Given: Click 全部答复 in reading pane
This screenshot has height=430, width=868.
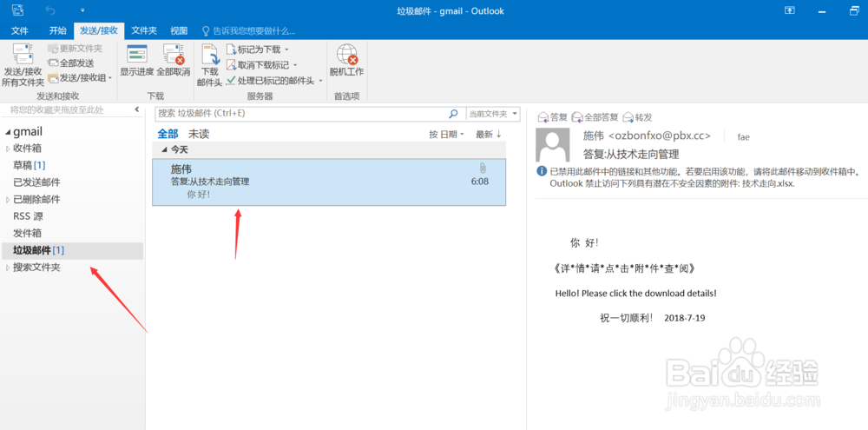Looking at the screenshot, I should (x=595, y=117).
